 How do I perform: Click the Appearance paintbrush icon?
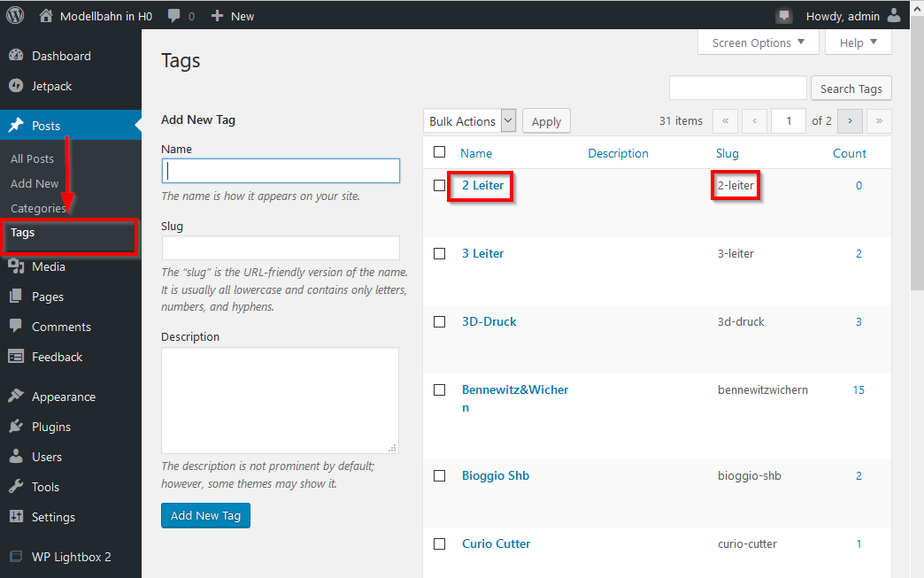click(16, 396)
